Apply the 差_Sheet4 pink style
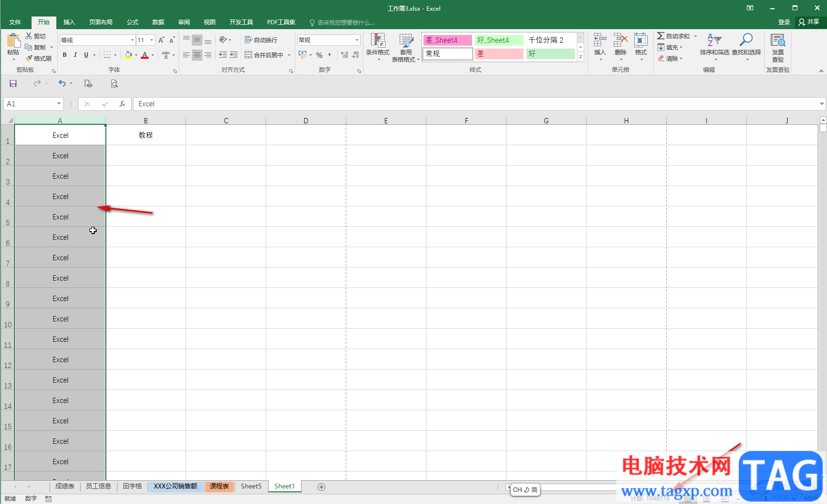The image size is (827, 504). click(x=447, y=40)
